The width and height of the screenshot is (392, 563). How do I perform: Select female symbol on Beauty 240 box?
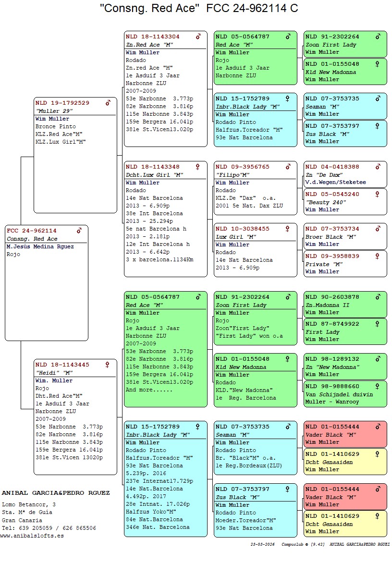coord(378,194)
